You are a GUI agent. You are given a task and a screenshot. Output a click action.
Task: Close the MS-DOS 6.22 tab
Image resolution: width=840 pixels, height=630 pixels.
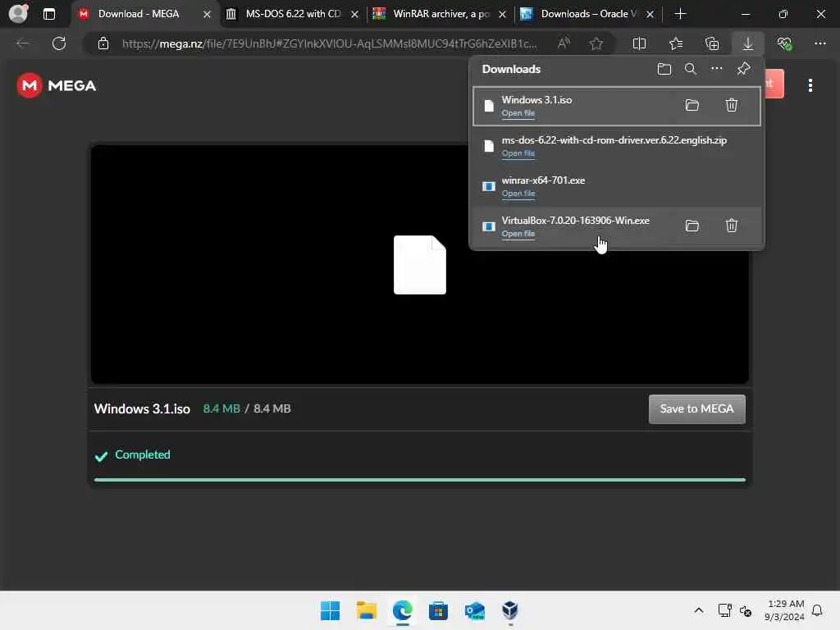coord(354,15)
